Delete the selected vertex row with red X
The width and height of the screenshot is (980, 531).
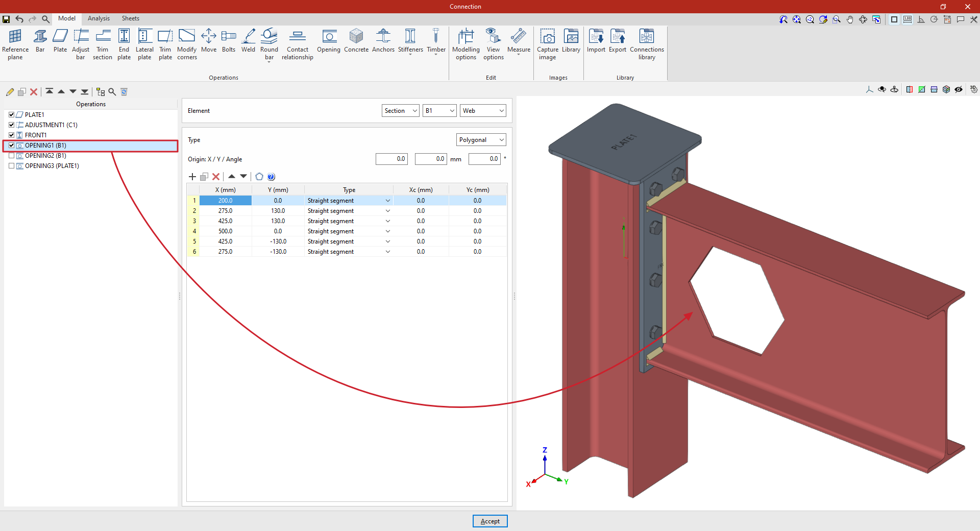(x=216, y=177)
